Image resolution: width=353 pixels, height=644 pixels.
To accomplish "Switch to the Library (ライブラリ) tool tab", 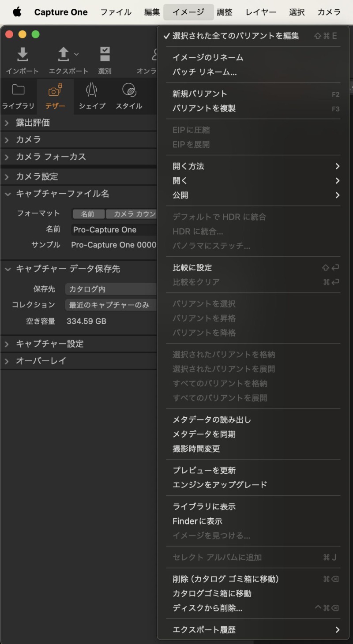I will coord(18,90).
